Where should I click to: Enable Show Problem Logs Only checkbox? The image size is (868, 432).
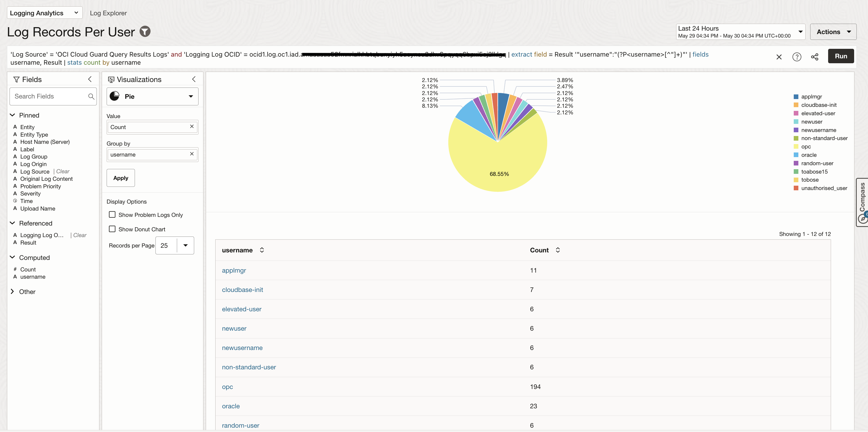click(x=112, y=215)
